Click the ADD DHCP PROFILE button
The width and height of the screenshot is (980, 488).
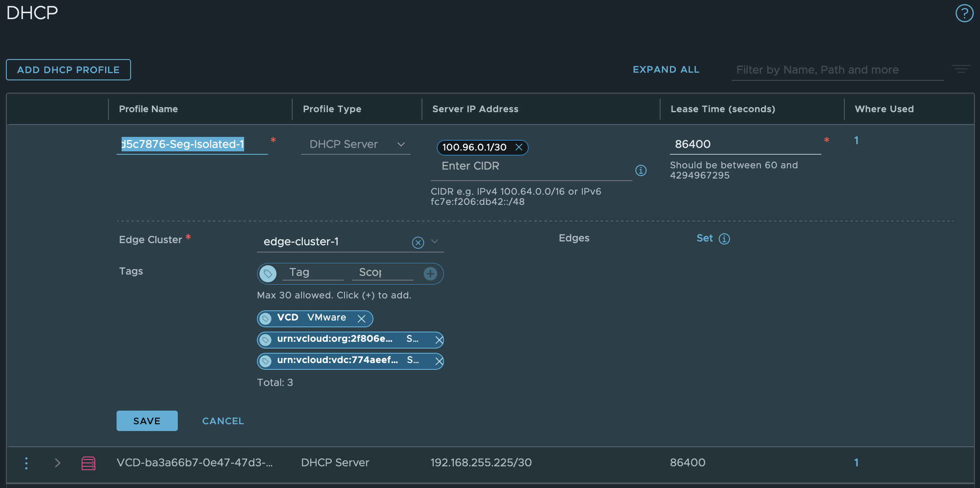pos(68,70)
